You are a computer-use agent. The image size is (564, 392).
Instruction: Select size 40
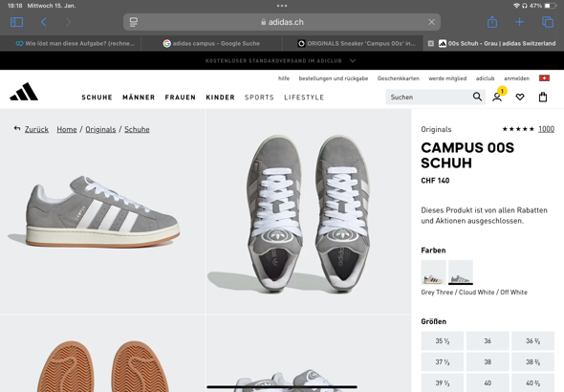[488, 383]
